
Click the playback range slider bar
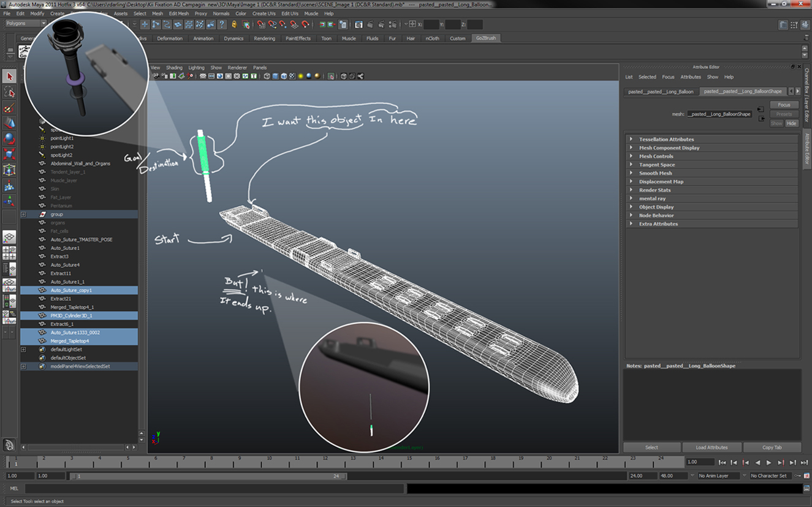[x=207, y=476]
